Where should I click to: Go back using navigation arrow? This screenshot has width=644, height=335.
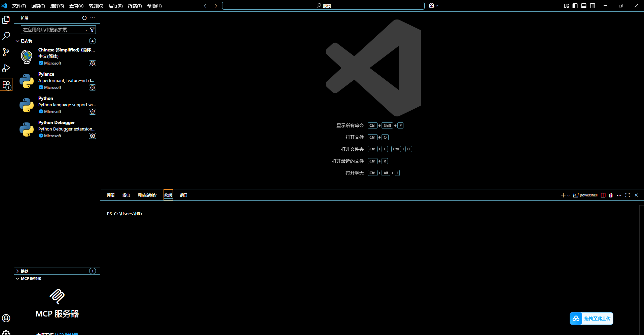point(206,6)
